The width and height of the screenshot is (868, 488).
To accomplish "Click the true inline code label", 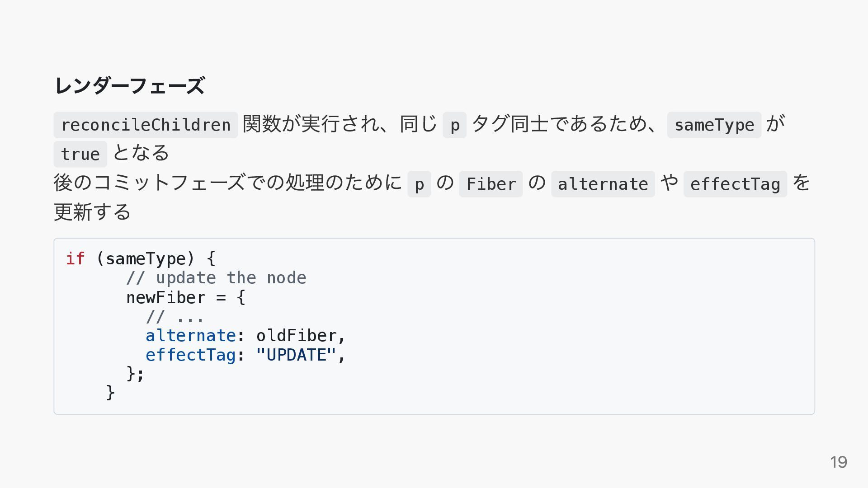I will click(x=80, y=154).
